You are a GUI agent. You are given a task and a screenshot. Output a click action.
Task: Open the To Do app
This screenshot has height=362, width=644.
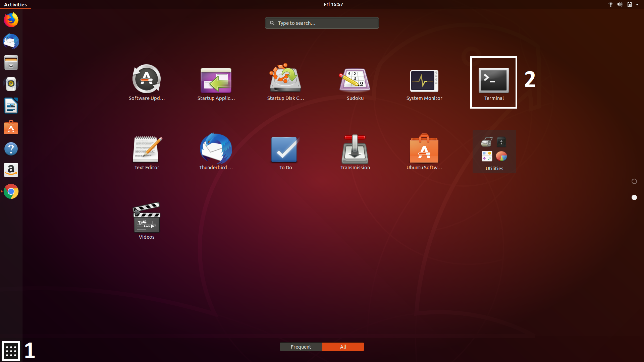click(x=285, y=150)
